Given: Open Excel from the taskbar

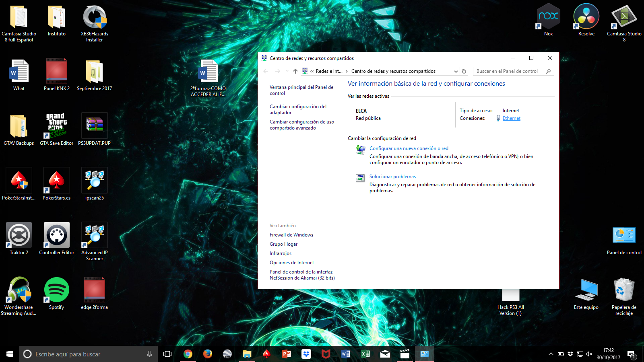Looking at the screenshot, I should (x=365, y=354).
